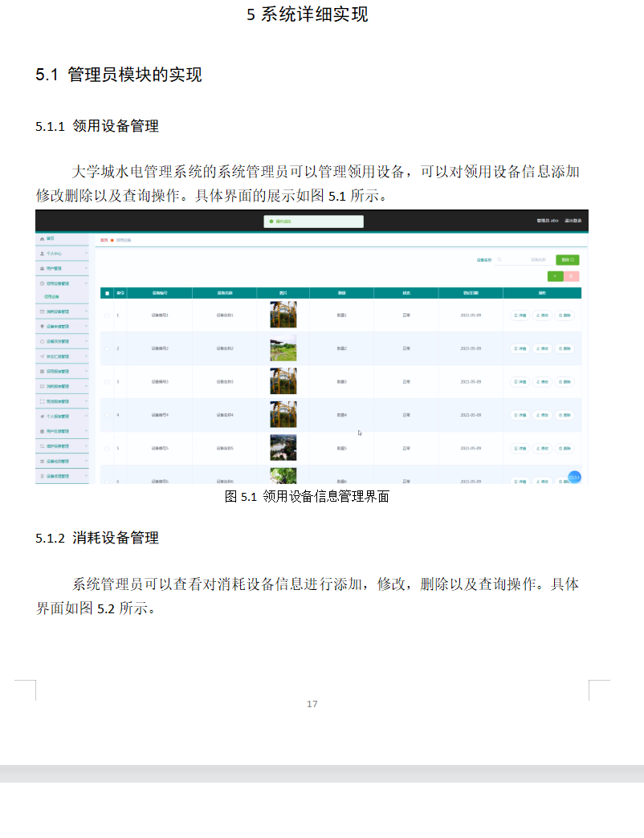644x838 pixels.
Task: Open 消耗设备管理 via its sidebar icon
Action: [41, 311]
